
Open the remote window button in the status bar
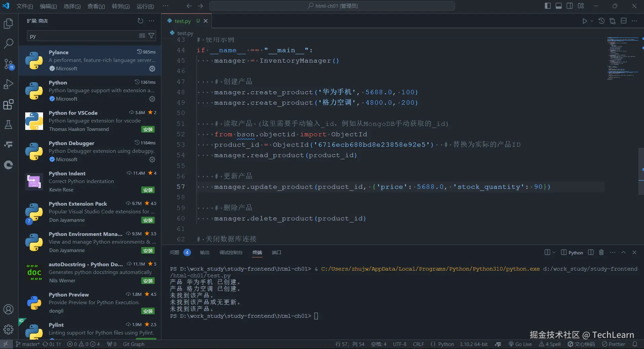[6, 344]
